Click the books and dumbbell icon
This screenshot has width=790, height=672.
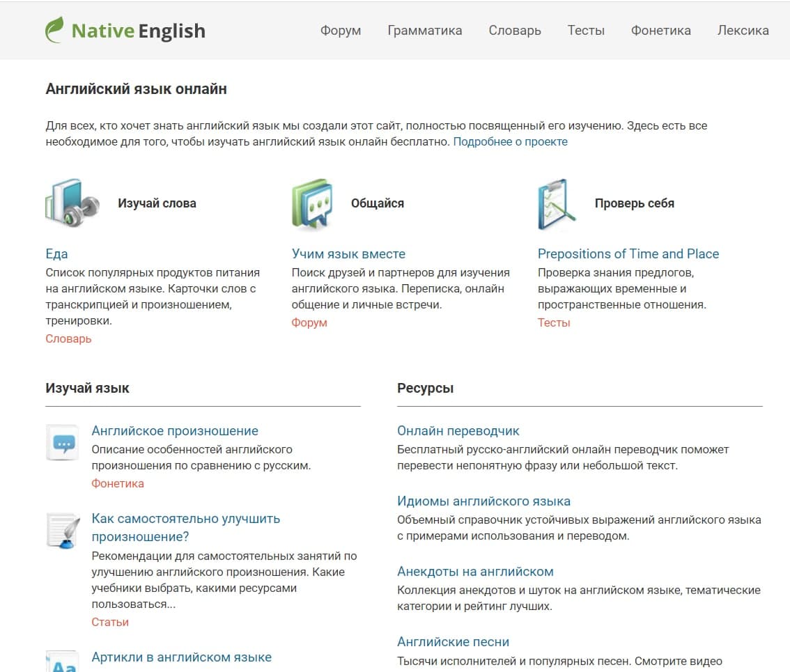click(x=72, y=203)
